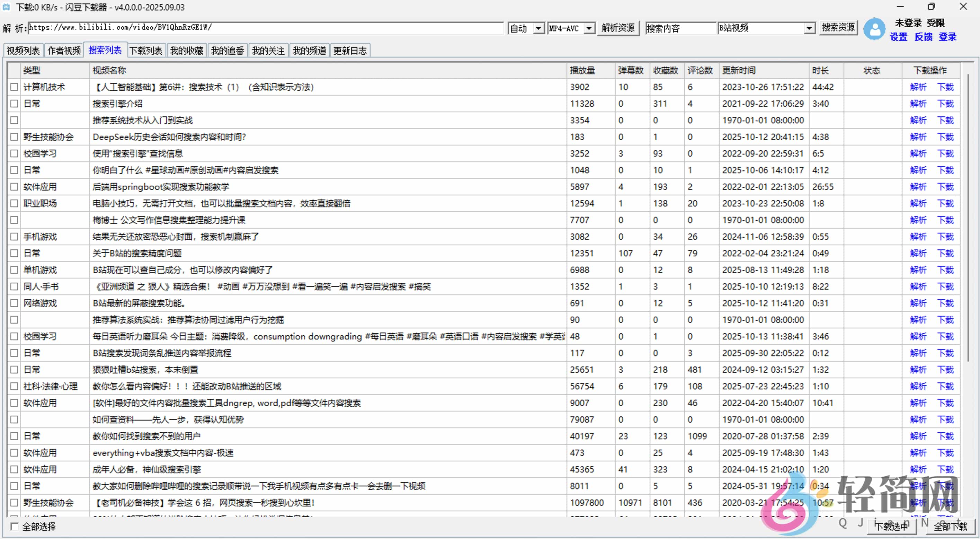Click the 闪豆下载器 app icon in title bar

tap(6, 7)
